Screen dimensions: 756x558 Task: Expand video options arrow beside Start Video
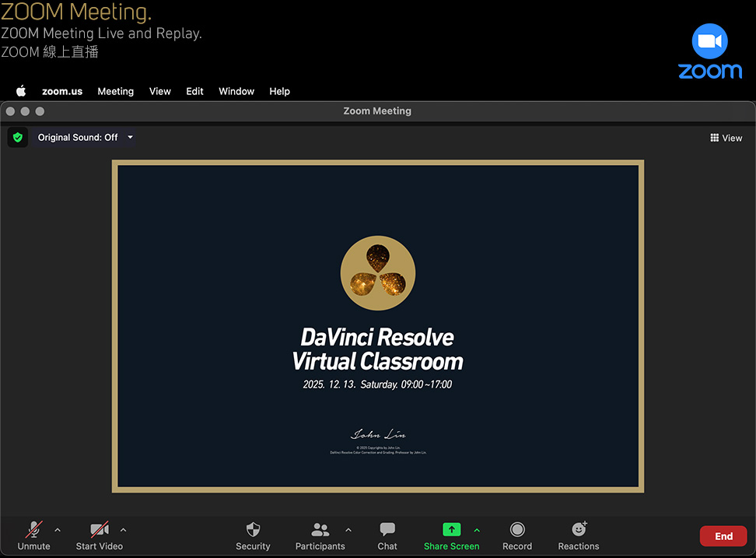(123, 530)
